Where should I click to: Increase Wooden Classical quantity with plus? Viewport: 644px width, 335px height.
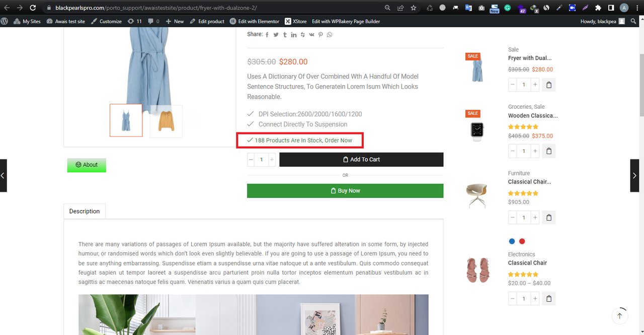[535, 151]
